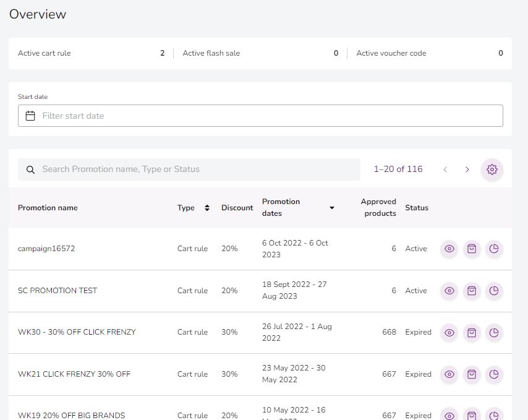Sort table by Type column
Viewport: 528px width, 420px height.
(x=207, y=208)
